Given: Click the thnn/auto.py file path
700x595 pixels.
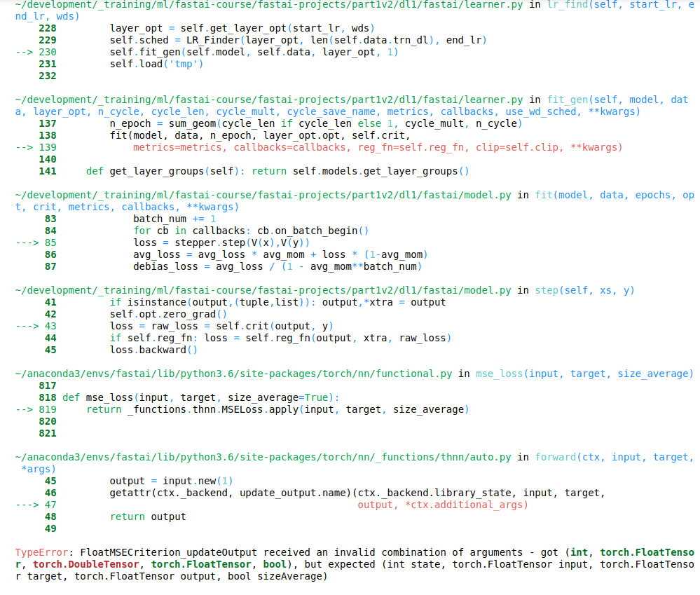Looking at the screenshot, I should 263,457.
